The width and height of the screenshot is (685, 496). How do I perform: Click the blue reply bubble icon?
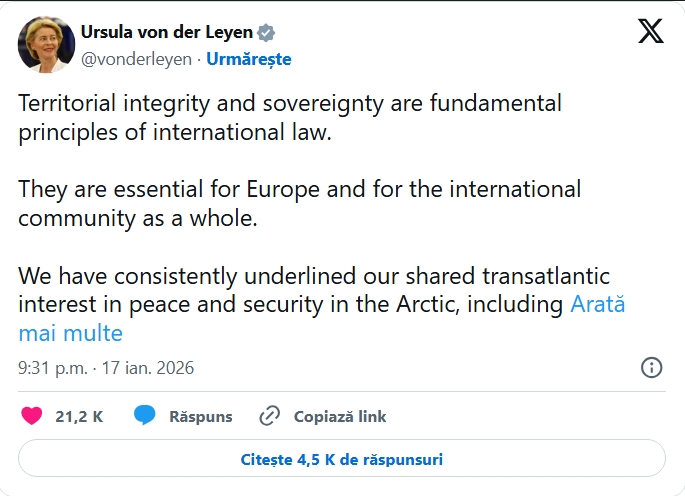145,416
